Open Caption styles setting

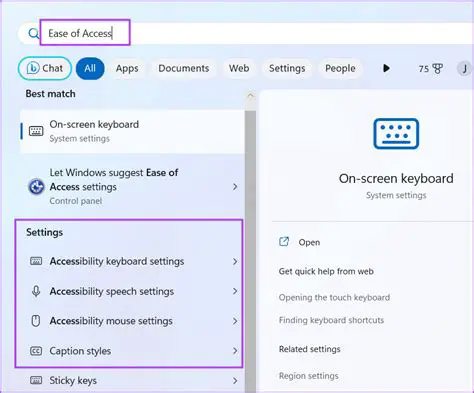point(132,351)
